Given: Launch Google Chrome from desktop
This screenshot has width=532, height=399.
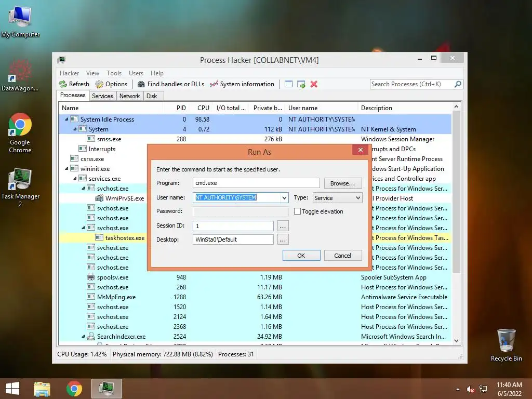Looking at the screenshot, I should [x=20, y=132].
